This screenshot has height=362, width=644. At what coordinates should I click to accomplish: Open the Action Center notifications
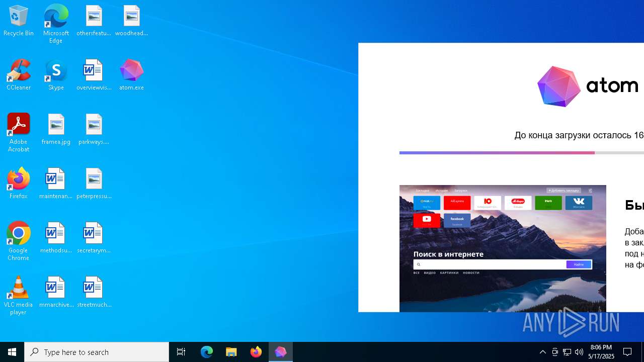pos(628,352)
